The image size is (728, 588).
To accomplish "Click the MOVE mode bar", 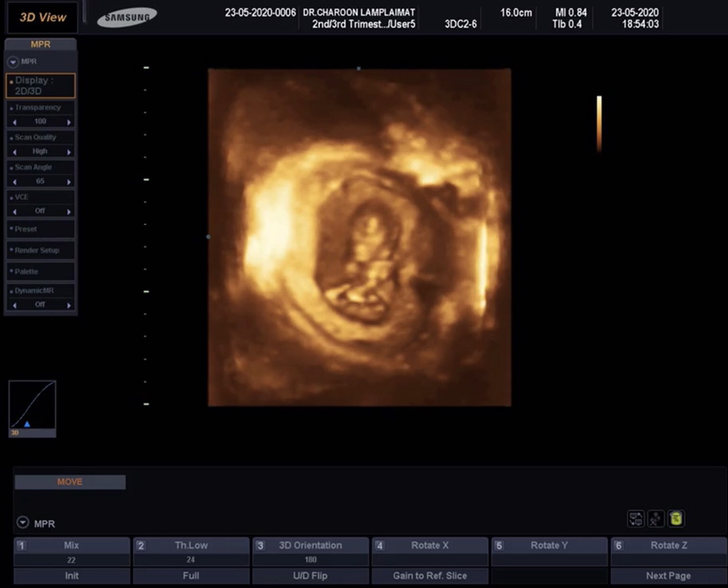I will 70,482.
